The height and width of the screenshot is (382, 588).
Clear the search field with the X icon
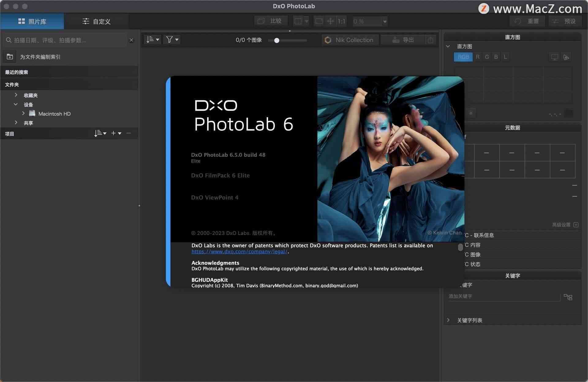(x=131, y=40)
